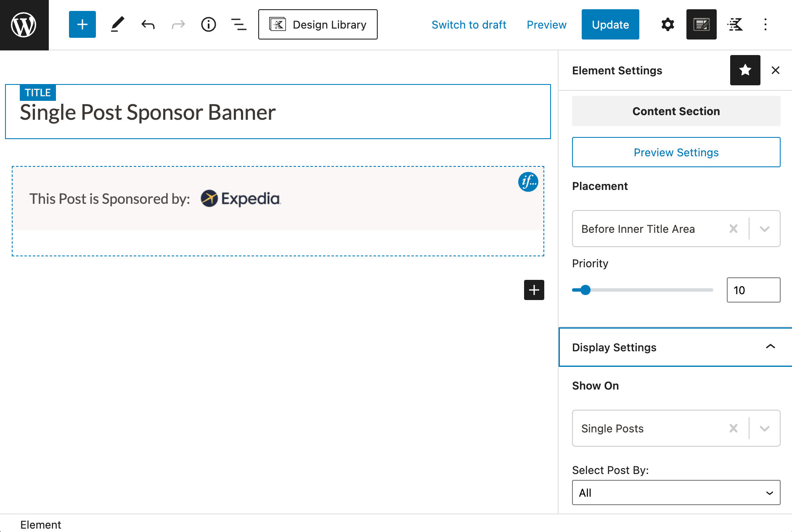The image size is (792, 532).
Task: Open the Show On dropdown chevron
Action: (765, 428)
